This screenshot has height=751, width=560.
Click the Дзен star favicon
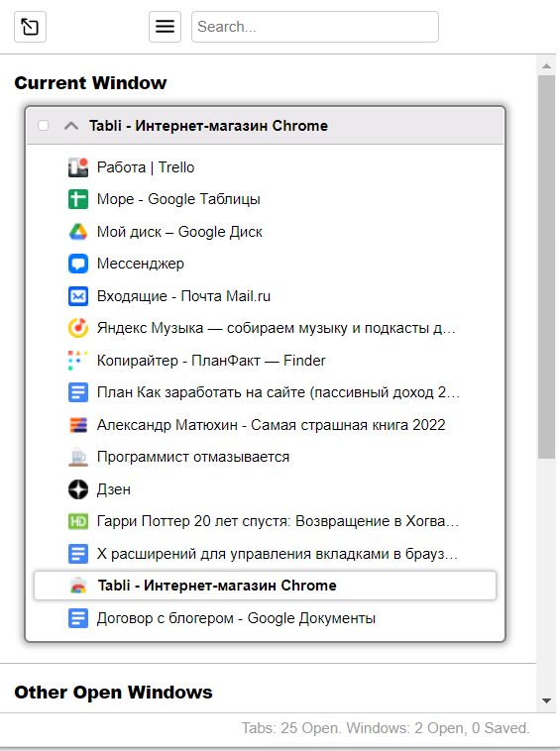(x=78, y=489)
